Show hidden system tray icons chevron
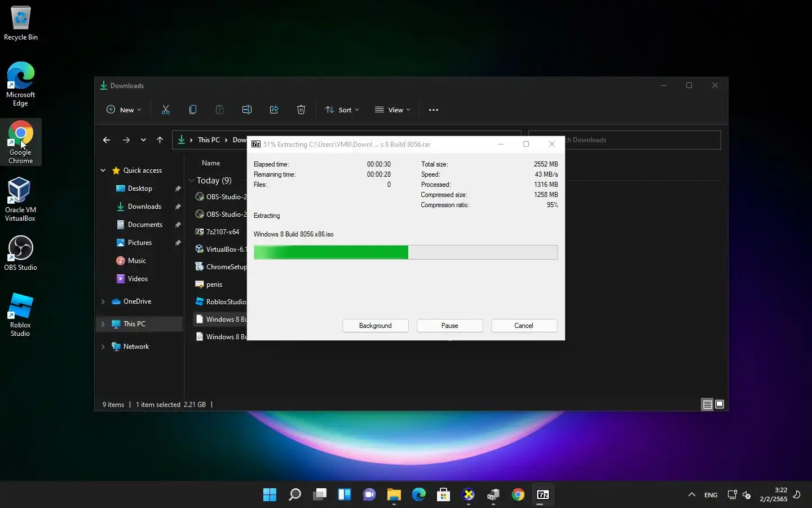Screen dimensions: 812x508 (692, 495)
